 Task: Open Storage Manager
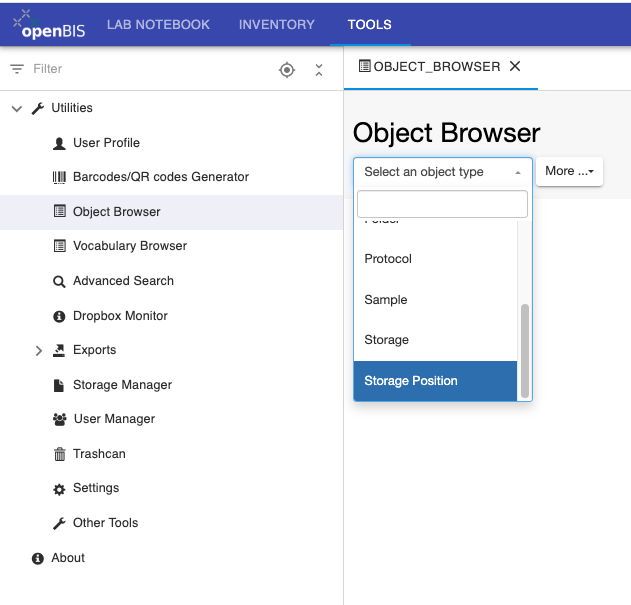pyautogui.click(x=122, y=385)
